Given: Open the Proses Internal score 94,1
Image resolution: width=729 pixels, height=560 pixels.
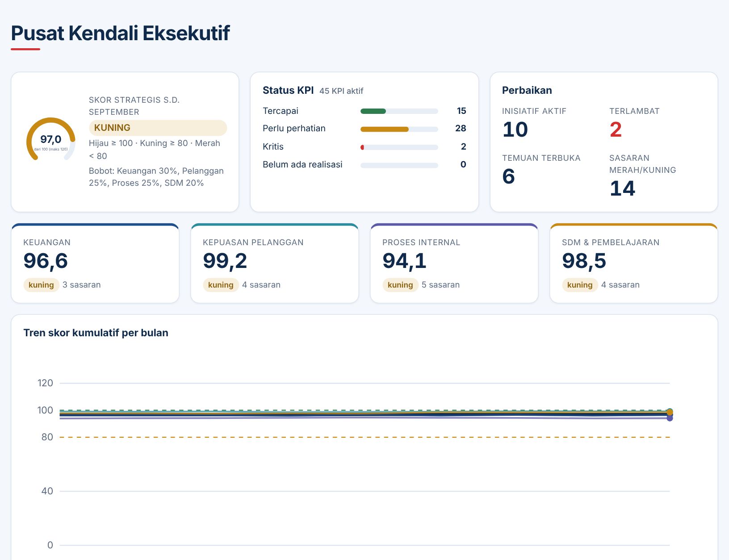Looking at the screenshot, I should pos(404,261).
